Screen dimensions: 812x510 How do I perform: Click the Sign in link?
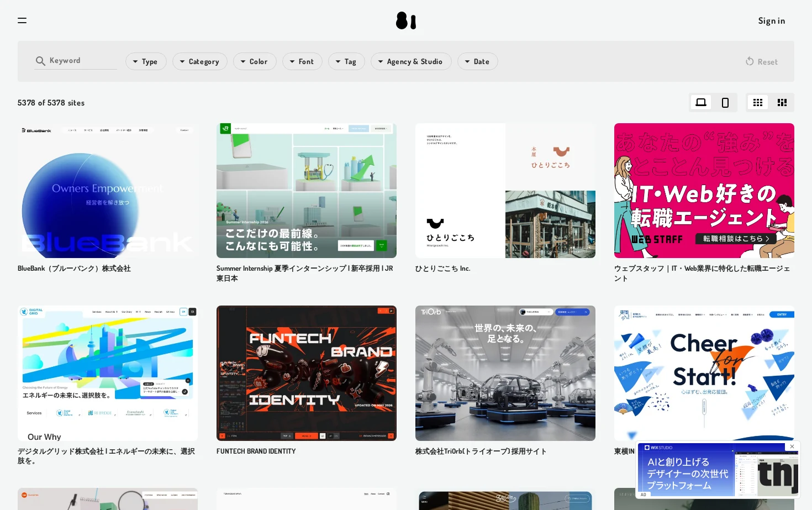[x=771, y=20]
